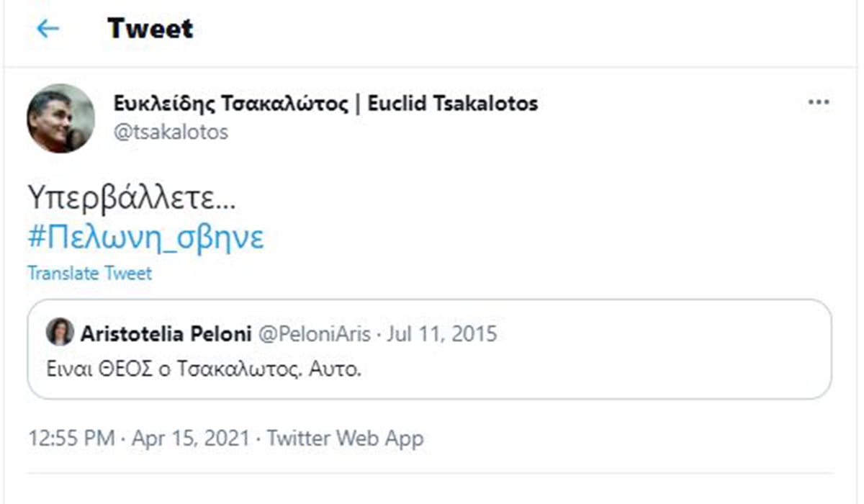This screenshot has height=504, width=864.
Task: Open the @tsakalotos handle
Action: tap(171, 132)
